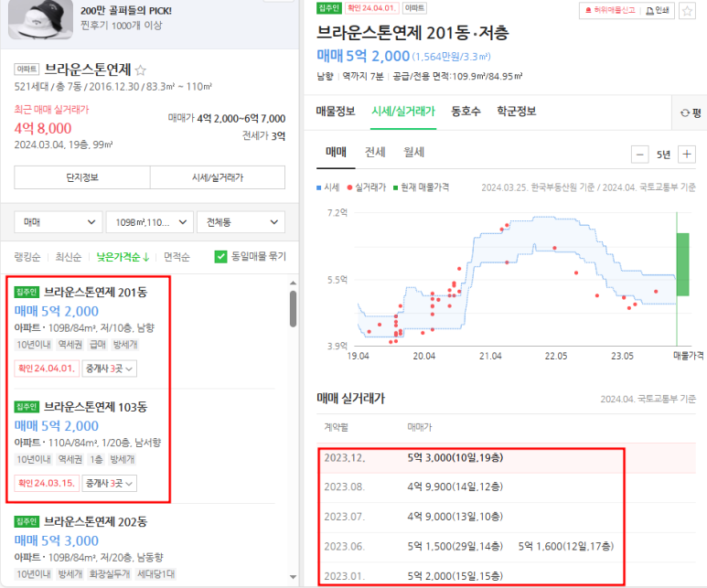Click the 시세 legend blue marker

click(319, 187)
